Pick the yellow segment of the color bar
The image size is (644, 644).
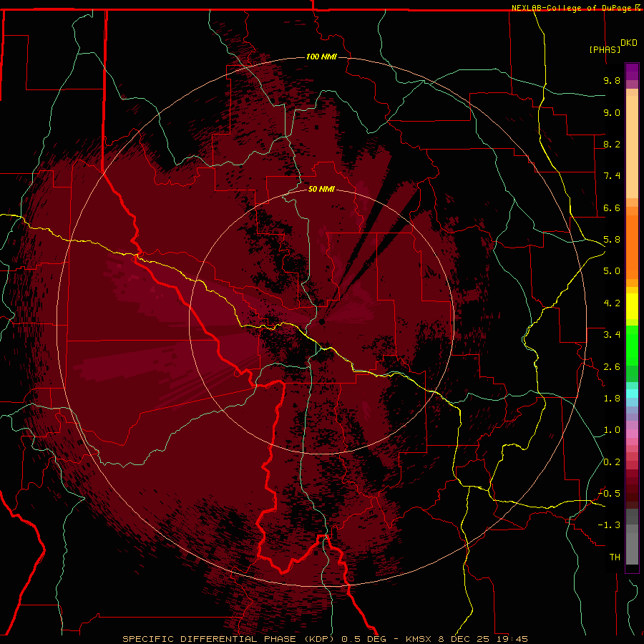632,306
